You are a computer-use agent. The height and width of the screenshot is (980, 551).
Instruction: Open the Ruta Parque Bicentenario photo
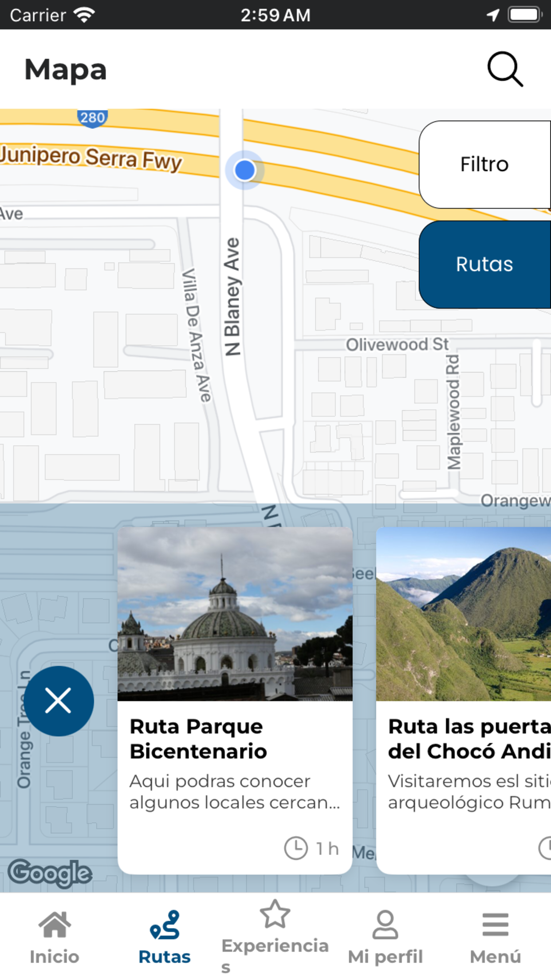pyautogui.click(x=235, y=614)
